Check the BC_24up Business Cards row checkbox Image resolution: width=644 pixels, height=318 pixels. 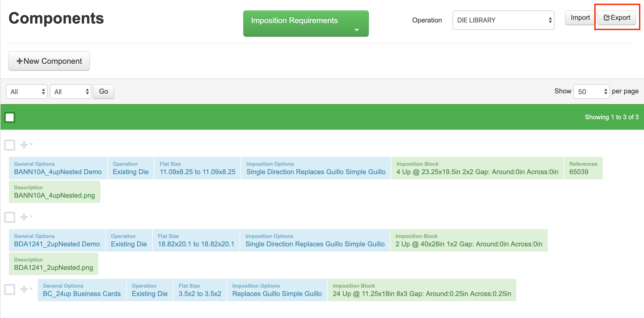pos(10,289)
